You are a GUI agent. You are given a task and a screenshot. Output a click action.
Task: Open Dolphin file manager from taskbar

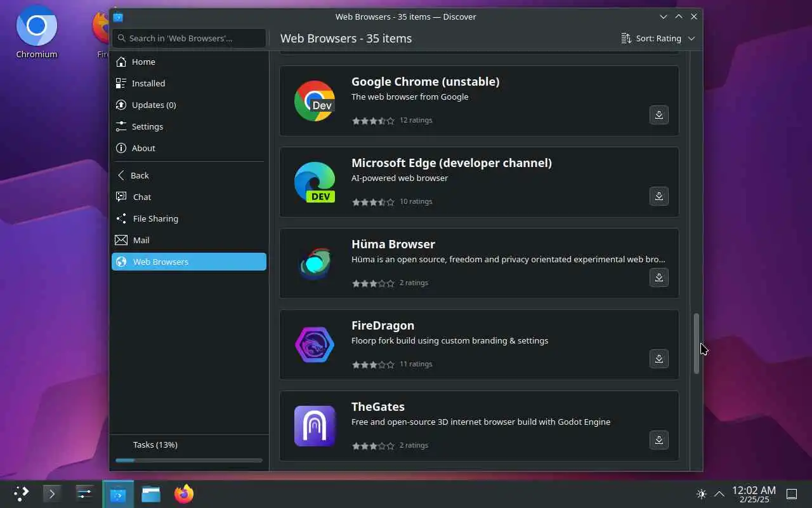tap(151, 493)
